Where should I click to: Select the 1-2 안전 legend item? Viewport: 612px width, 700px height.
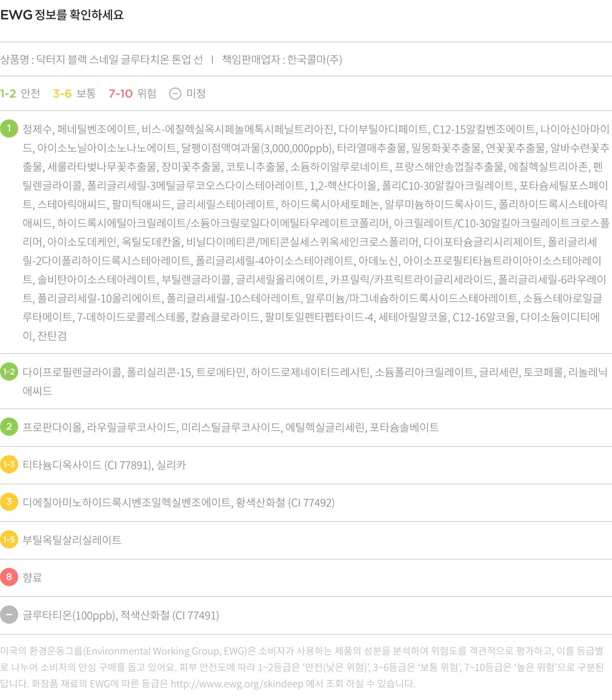[x=20, y=93]
